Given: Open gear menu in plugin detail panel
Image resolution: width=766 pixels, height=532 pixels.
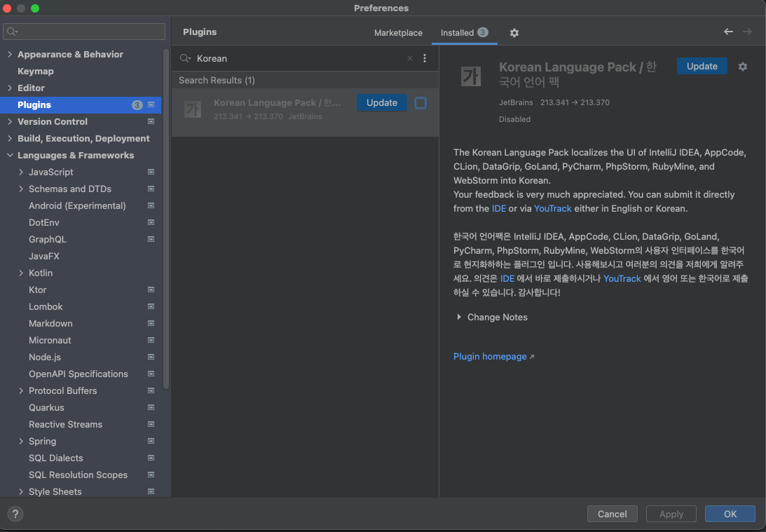Looking at the screenshot, I should click(743, 67).
